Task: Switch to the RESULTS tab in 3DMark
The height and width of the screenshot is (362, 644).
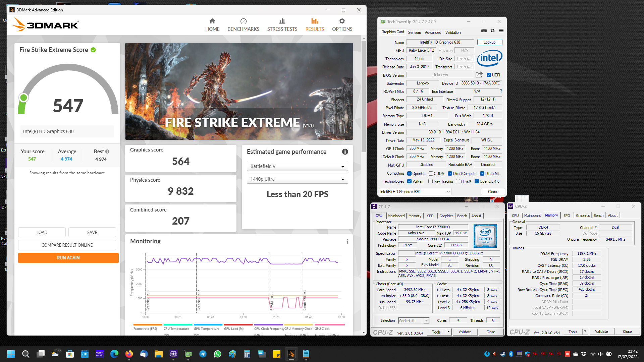Action: [x=315, y=25]
